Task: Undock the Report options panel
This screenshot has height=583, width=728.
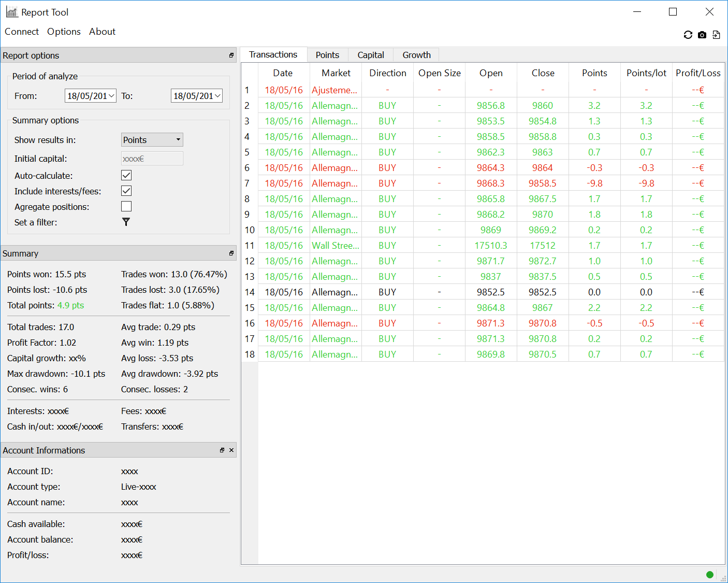Action: 231,55
